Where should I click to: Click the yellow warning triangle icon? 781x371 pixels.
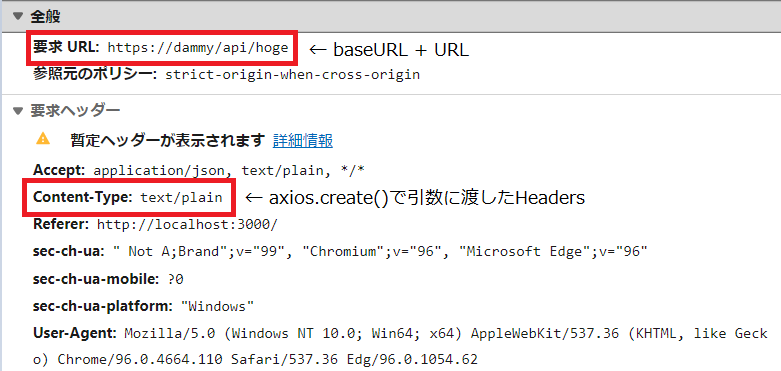[43, 138]
